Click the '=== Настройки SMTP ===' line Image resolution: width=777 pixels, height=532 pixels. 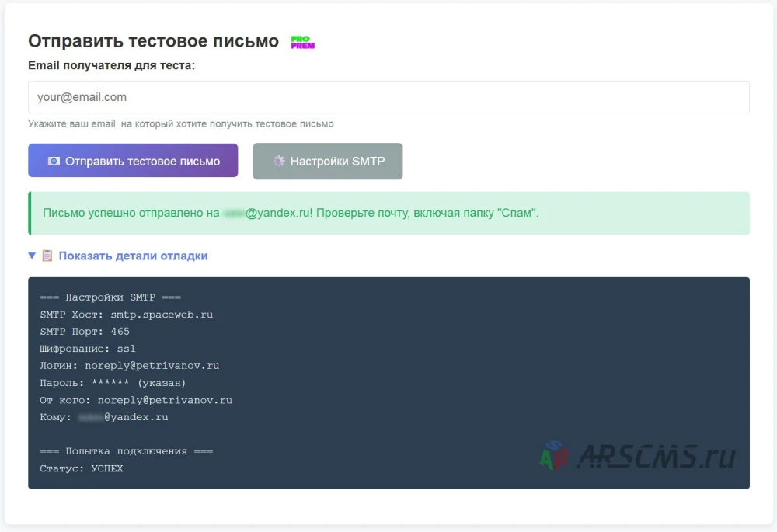tap(110, 297)
